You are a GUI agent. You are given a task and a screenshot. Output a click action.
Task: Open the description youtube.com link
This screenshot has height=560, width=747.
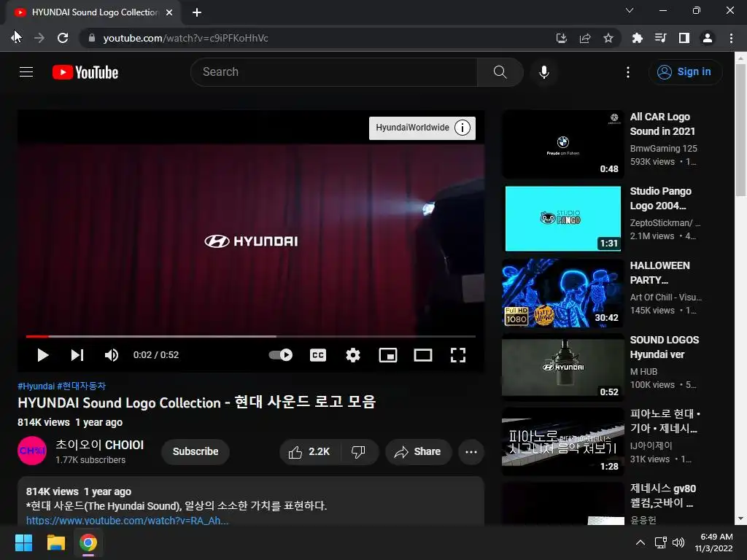127,521
